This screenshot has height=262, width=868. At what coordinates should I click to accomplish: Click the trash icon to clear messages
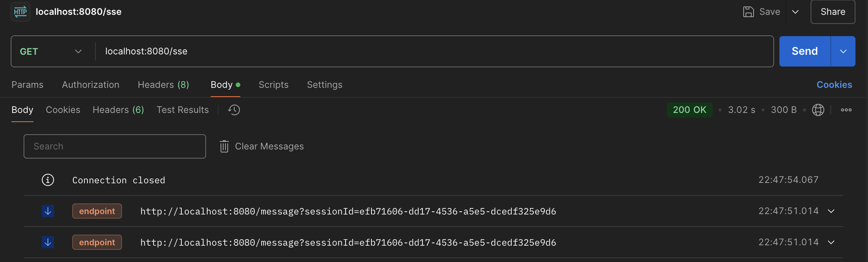[x=224, y=146]
